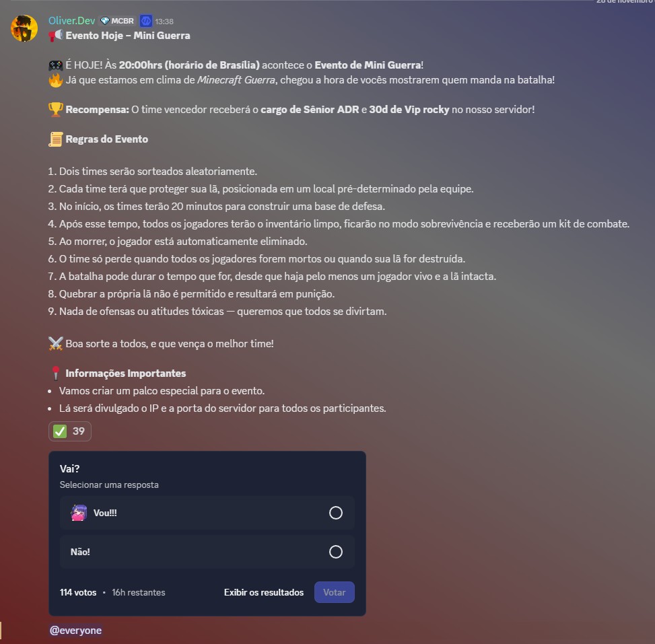Click the red pin emoji beside Informações Importantes

click(x=56, y=373)
